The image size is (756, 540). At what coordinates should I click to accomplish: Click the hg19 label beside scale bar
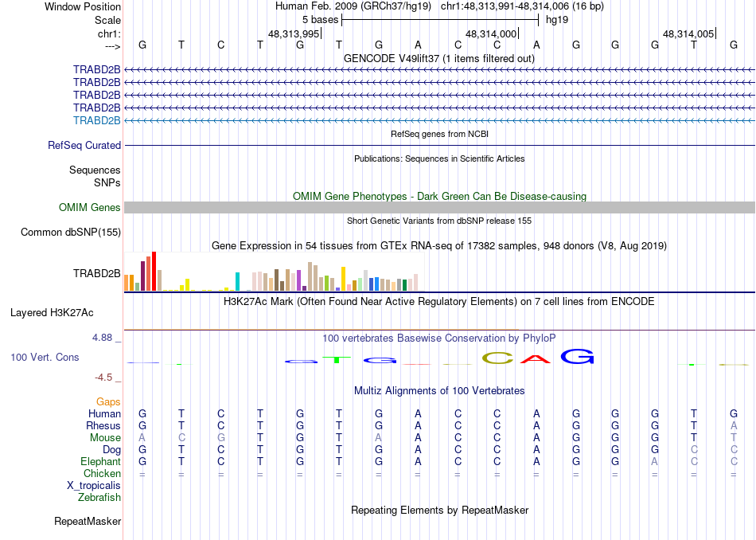click(557, 20)
